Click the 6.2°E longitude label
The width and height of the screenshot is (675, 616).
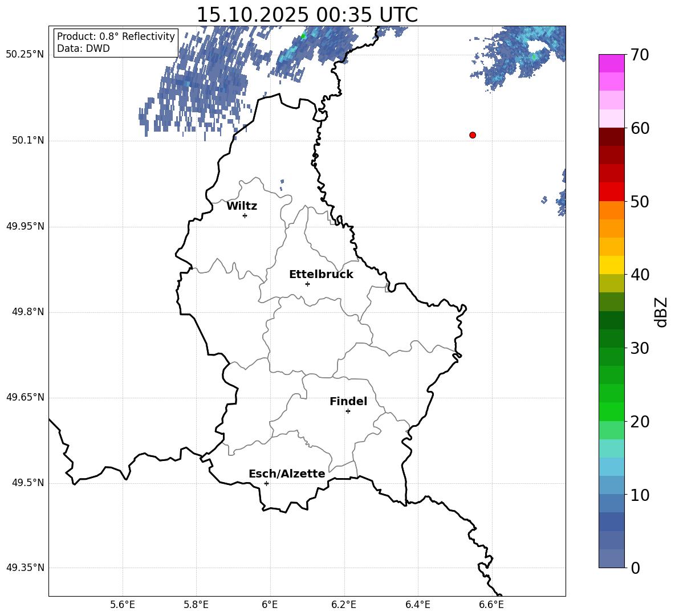pyautogui.click(x=344, y=605)
